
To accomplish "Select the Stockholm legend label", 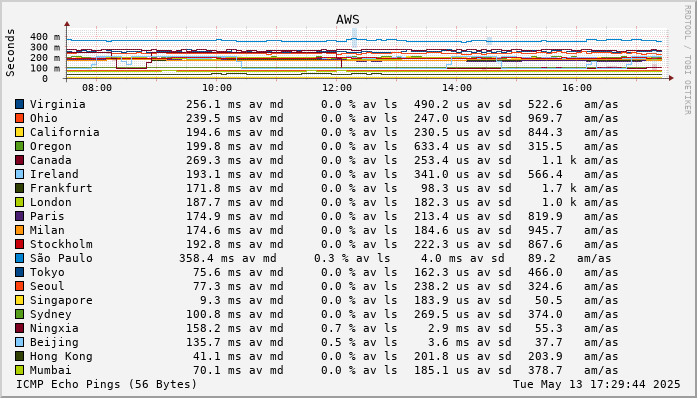I will pyautogui.click(x=61, y=244).
